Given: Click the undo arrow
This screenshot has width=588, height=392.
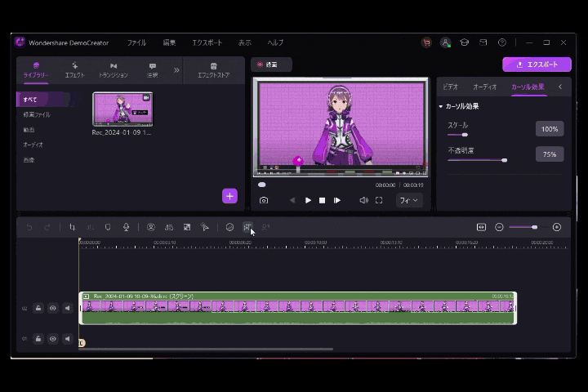Looking at the screenshot, I should click(29, 227).
